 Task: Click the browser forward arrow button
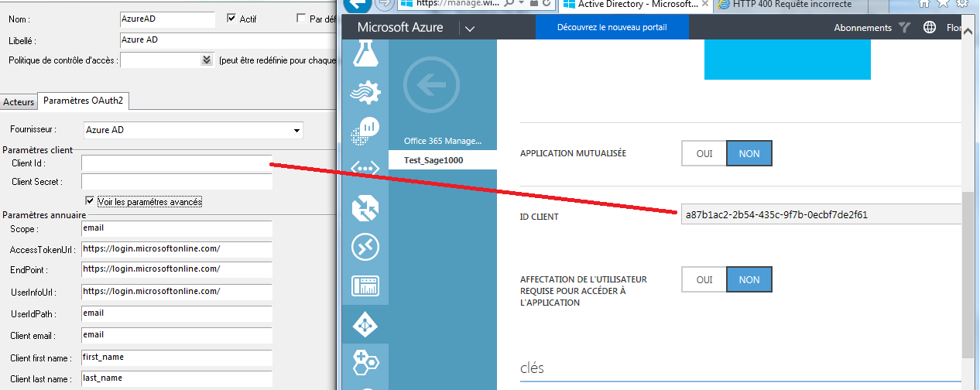(383, 4)
